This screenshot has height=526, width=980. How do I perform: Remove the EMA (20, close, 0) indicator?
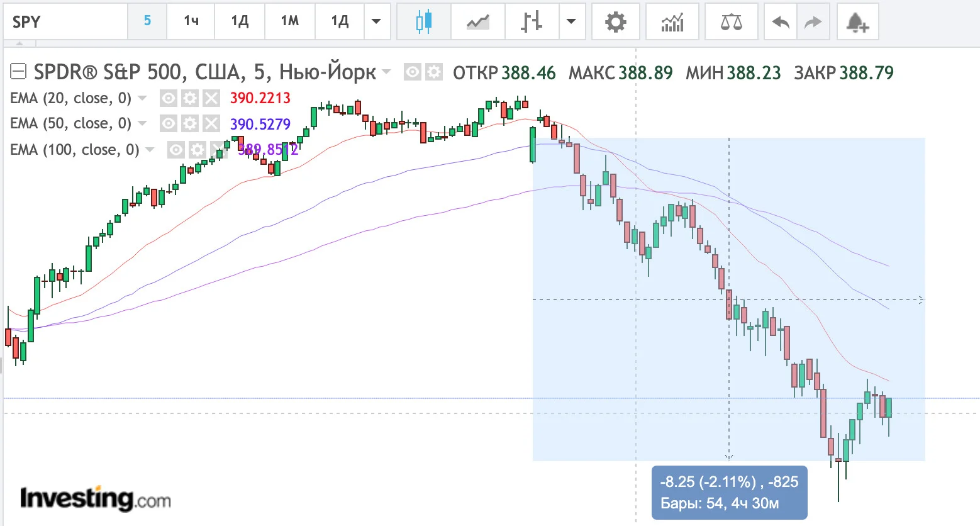211,98
